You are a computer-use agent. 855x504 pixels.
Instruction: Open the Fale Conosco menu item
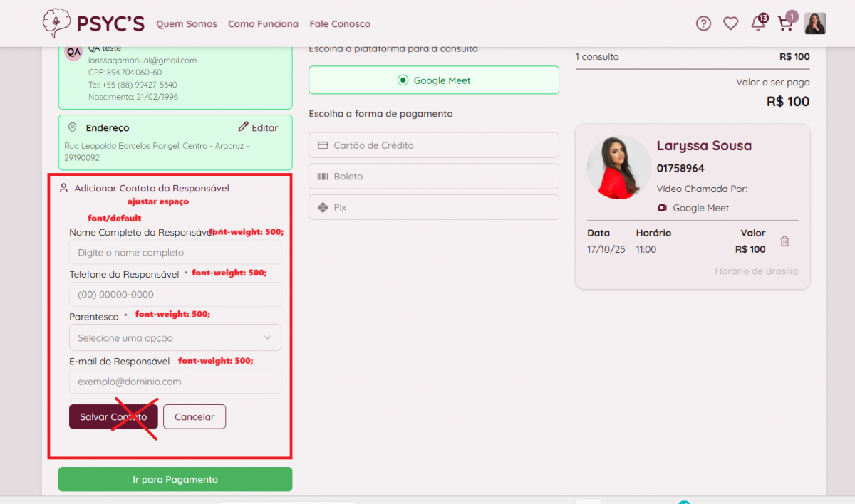[340, 24]
